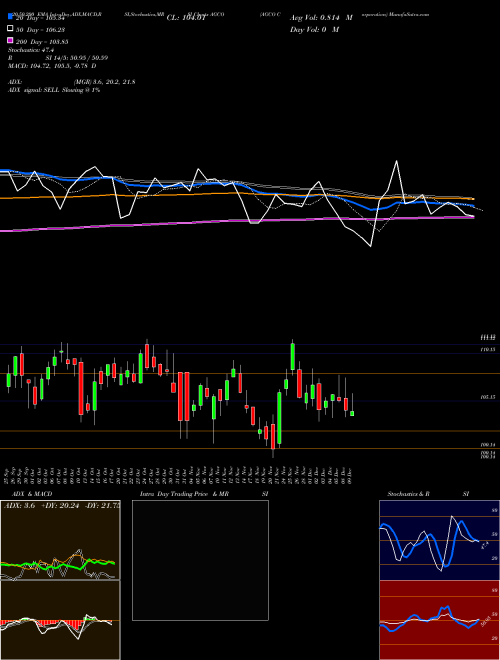Click the white 50 Day legend swatch
This screenshot has height=660, width=500.
click(x=11, y=29)
